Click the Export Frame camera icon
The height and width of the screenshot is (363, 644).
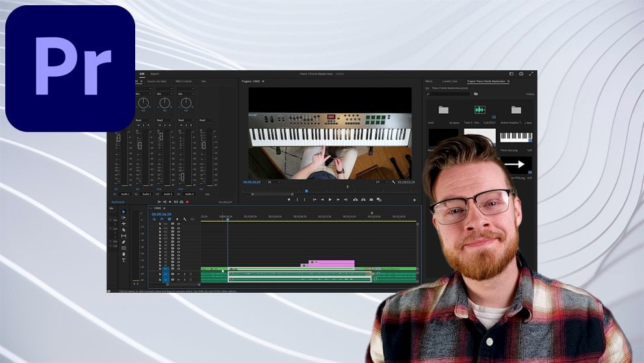click(x=371, y=200)
